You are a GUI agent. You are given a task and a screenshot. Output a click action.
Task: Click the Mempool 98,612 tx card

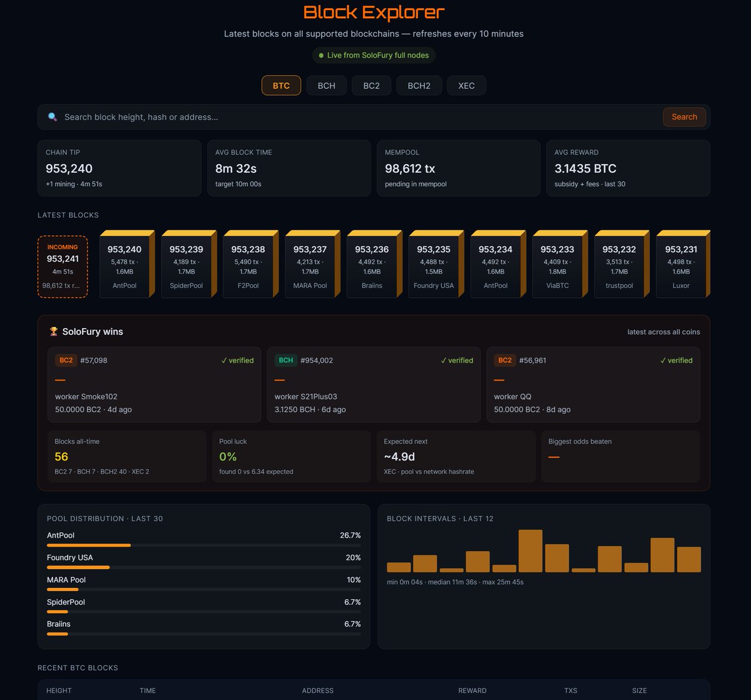[x=459, y=168]
